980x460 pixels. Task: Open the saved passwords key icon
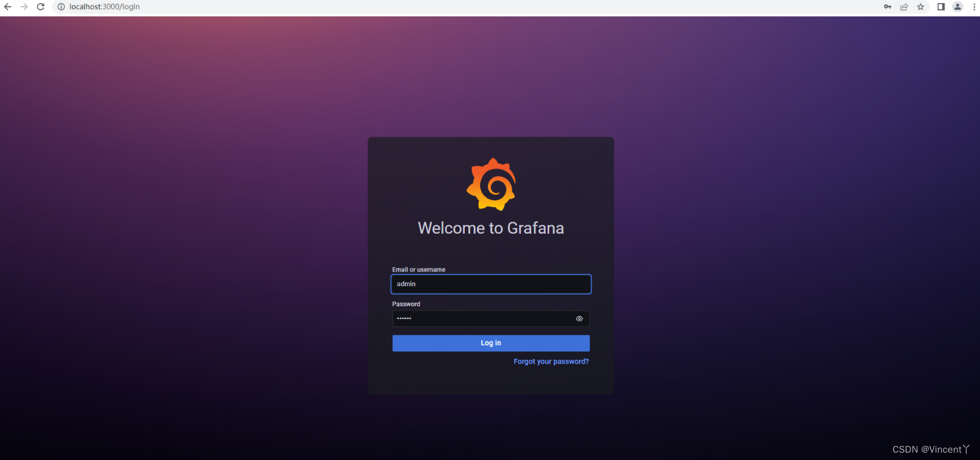pyautogui.click(x=888, y=7)
